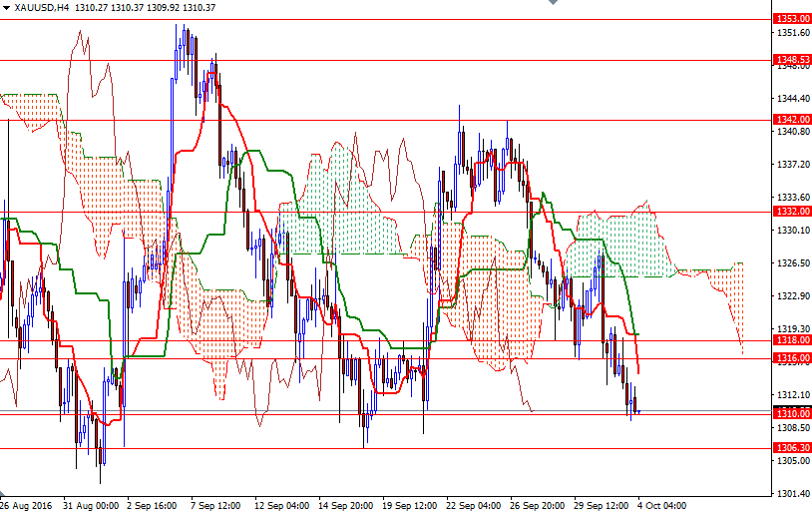Viewport: 812px width, 513px height.
Task: Click the 19 Sep 12:00 time label
Action: pyautogui.click(x=409, y=505)
